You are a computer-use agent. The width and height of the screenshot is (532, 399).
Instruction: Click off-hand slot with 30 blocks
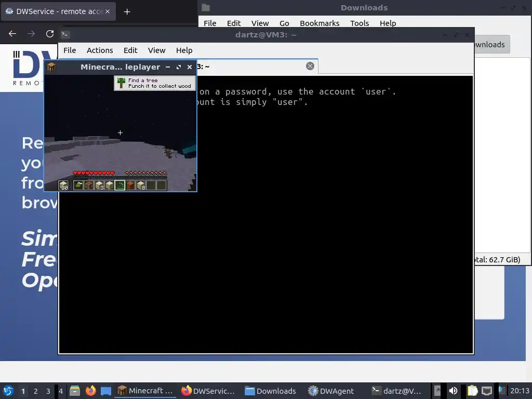(x=63, y=185)
